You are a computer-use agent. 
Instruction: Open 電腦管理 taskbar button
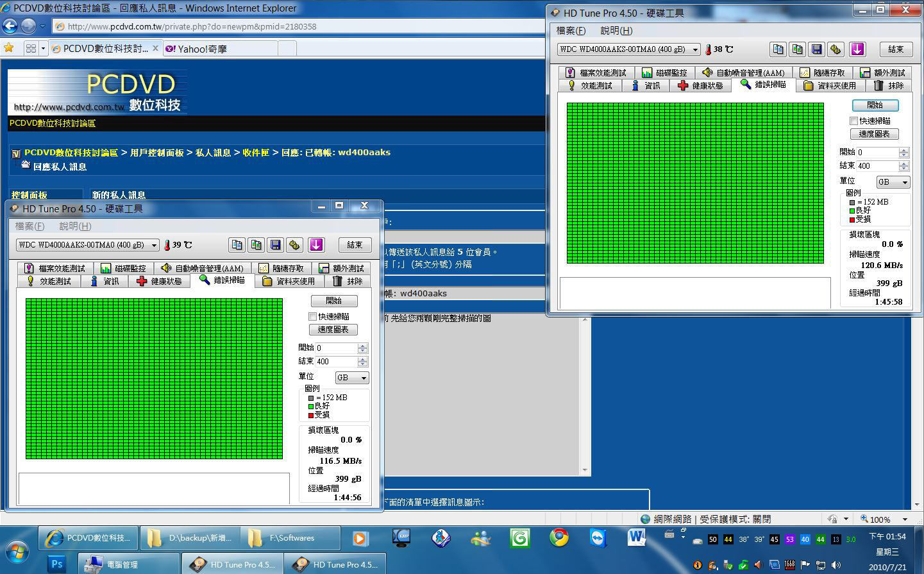tap(129, 564)
